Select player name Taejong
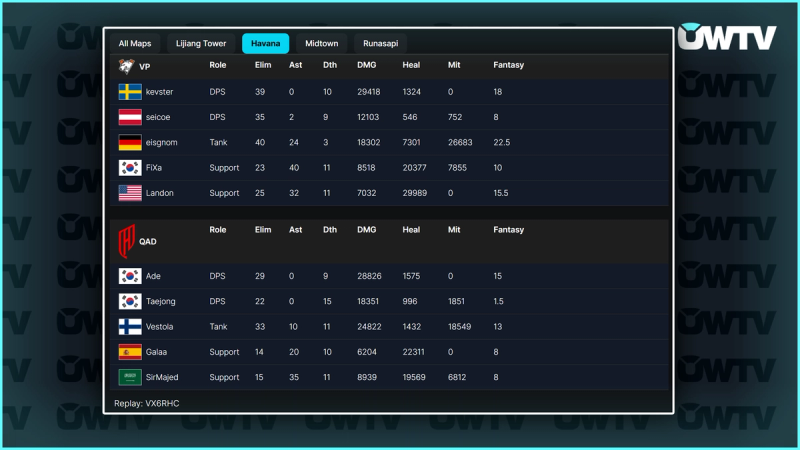Viewport: 800px width, 450px height. [160, 301]
